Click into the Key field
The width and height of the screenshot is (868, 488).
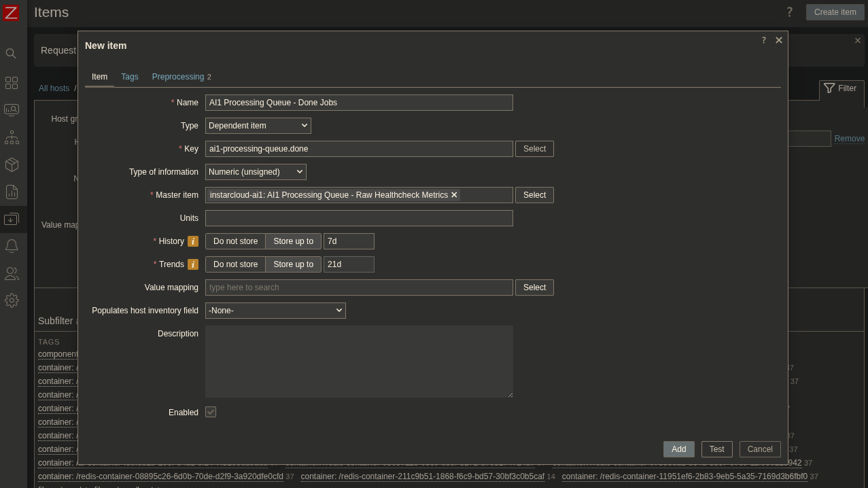pos(359,149)
